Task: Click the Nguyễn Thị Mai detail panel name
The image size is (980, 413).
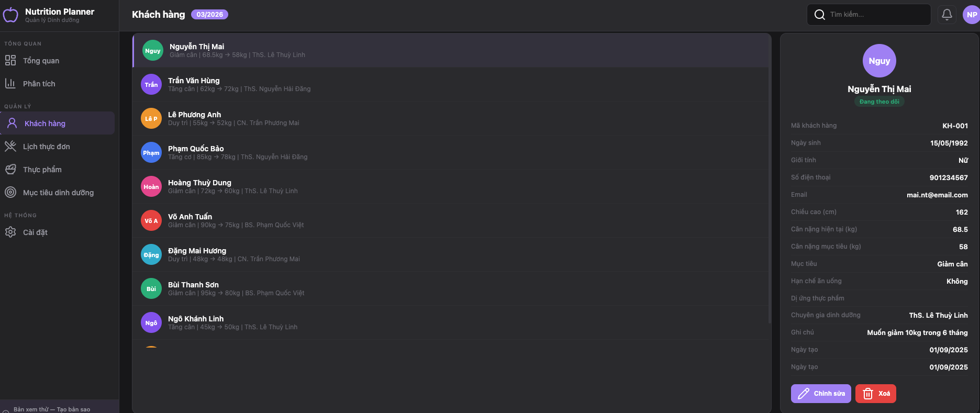Action: (879, 89)
